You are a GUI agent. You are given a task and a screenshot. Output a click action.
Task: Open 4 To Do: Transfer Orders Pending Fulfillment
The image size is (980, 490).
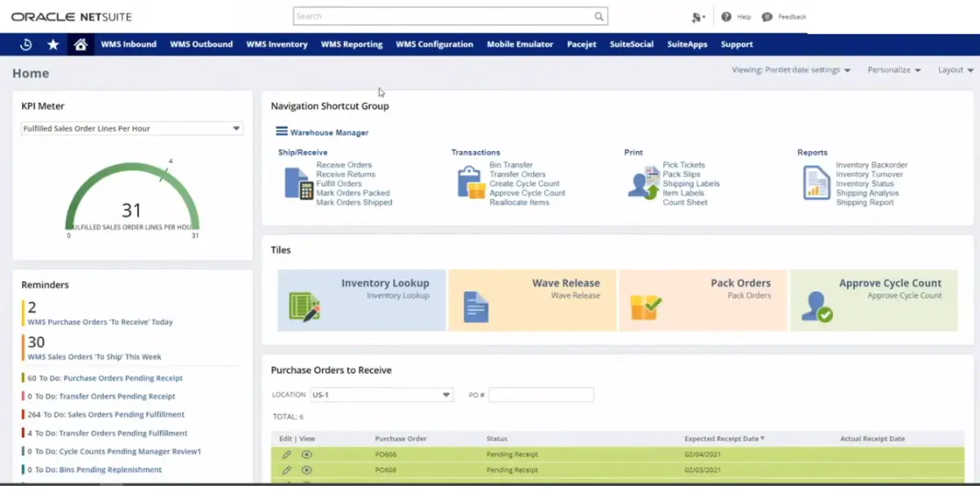point(108,434)
